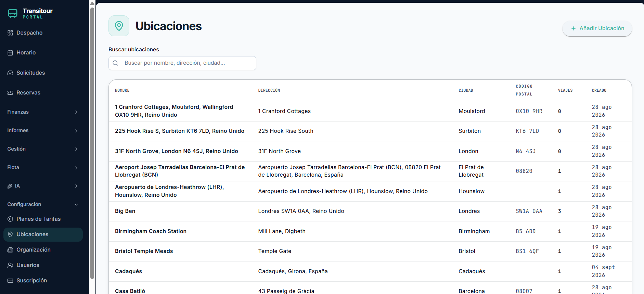The image size is (644, 294).
Task: Select Aeroport Josep Tarradellas Barcelona-El Prat location
Action: tap(370, 171)
